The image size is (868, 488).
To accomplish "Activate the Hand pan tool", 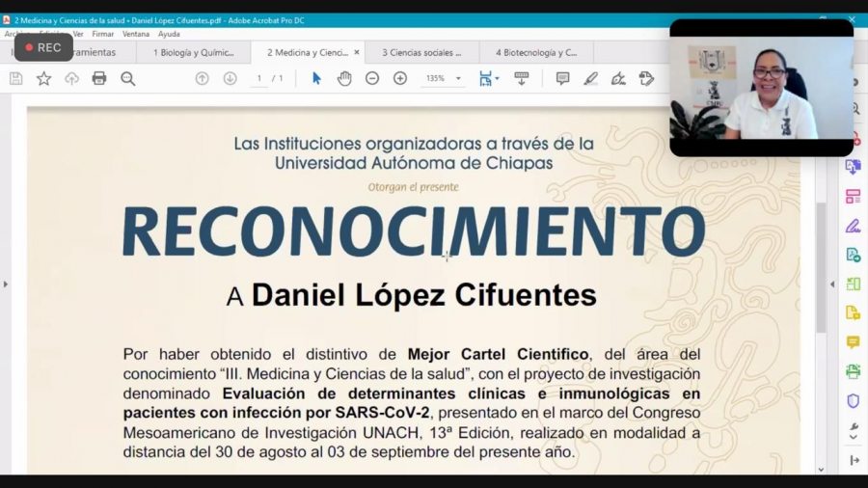I will (344, 78).
